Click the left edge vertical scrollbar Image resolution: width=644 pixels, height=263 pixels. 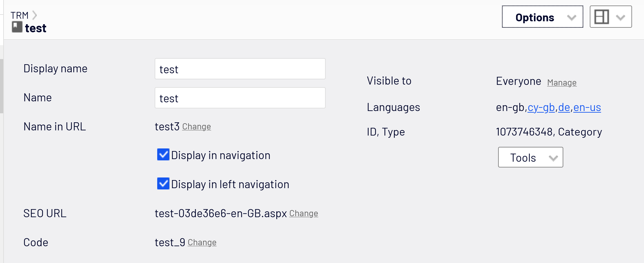click(x=2, y=86)
